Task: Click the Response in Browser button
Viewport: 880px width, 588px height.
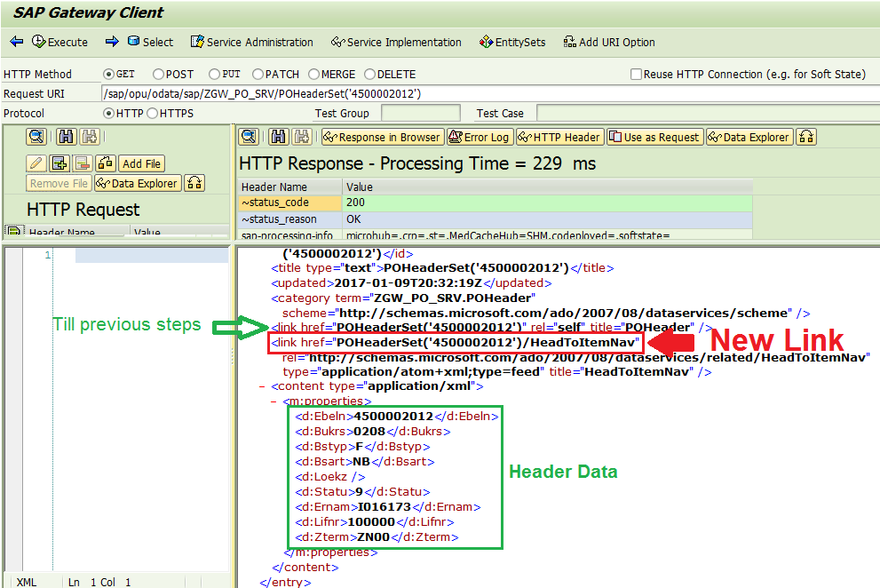Action: (381, 137)
